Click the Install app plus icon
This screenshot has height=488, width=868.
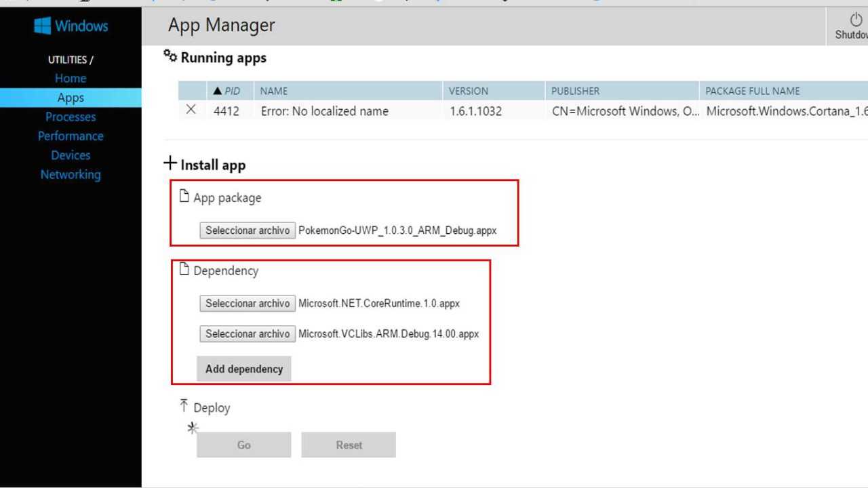[x=170, y=163]
